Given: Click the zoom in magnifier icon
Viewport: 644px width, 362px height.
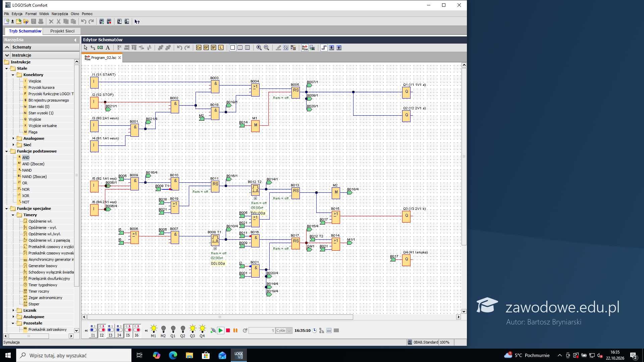Looking at the screenshot, I should [259, 48].
